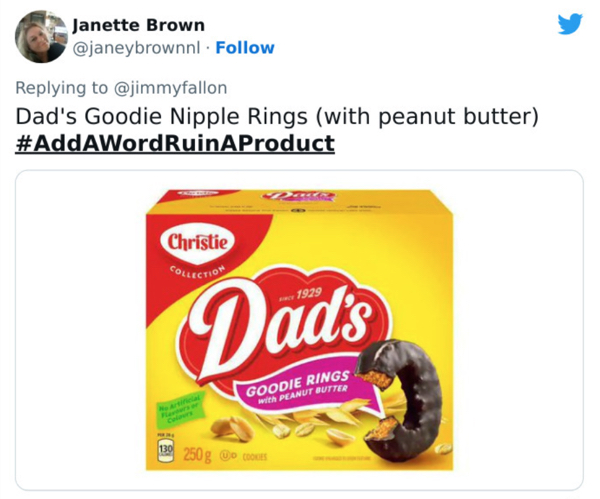Click the Twitter bird logo
Screen dimensions: 600x499
pos(570,24)
